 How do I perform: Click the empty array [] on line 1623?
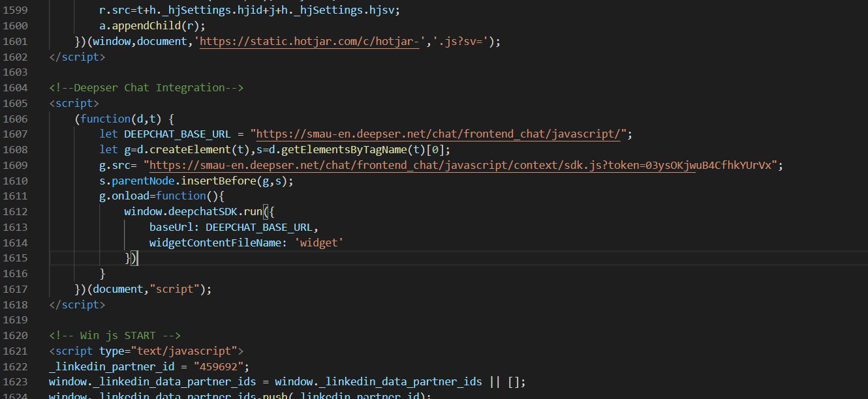pyautogui.click(x=512, y=381)
